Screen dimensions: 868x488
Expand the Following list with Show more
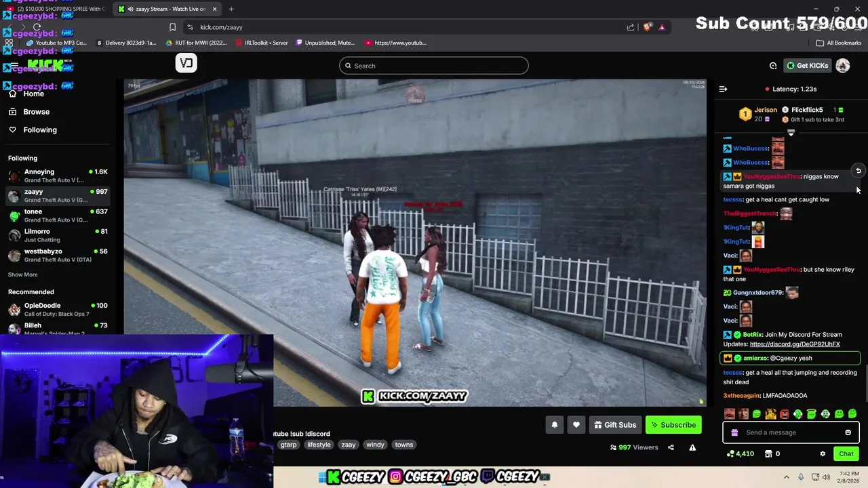click(x=23, y=274)
